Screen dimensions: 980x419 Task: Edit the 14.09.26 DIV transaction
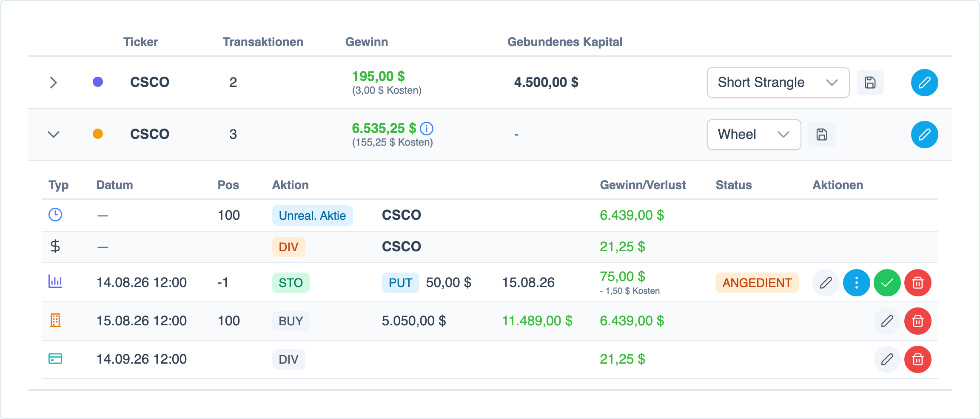(x=887, y=359)
